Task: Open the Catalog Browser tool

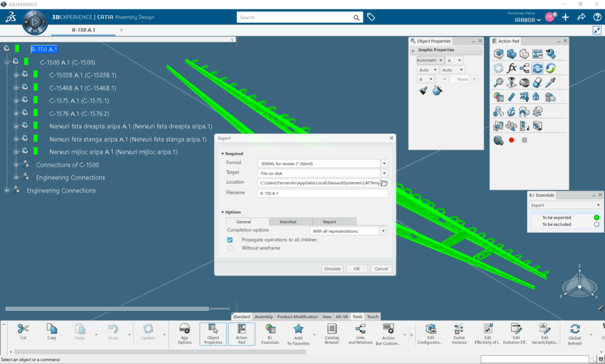Action: tap(332, 333)
